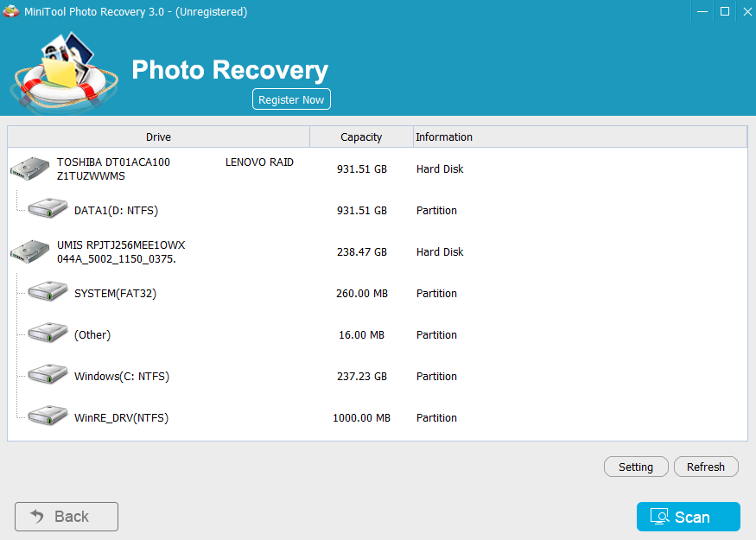Click Hard Disk info for UMIS
The width and height of the screenshot is (756, 540).
coord(440,251)
